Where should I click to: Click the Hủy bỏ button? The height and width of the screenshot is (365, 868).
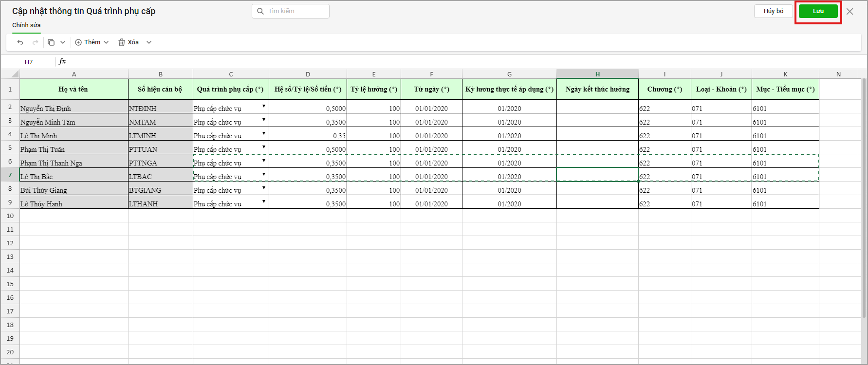[773, 11]
